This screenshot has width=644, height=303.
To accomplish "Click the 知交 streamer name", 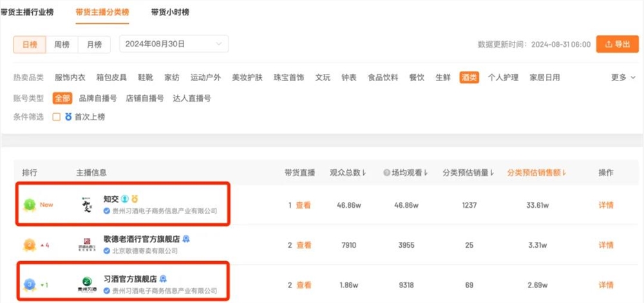I will [x=111, y=199].
